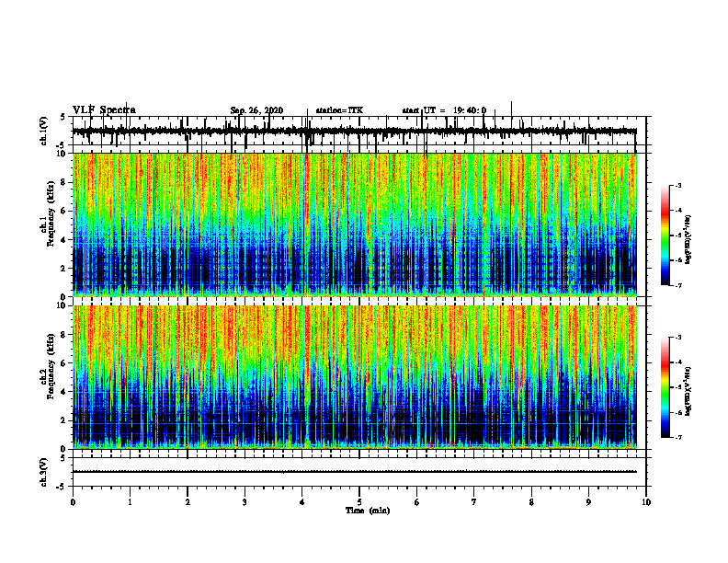The width and height of the screenshot is (728, 563).
Task: Click the flat ch.3 voltage trace
Action: [x=355, y=472]
